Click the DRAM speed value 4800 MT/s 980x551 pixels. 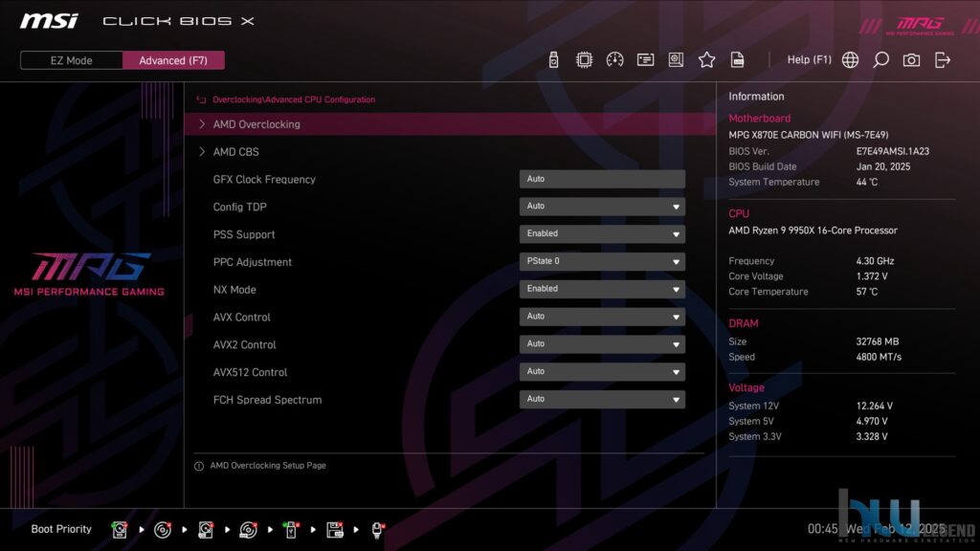pos(879,358)
